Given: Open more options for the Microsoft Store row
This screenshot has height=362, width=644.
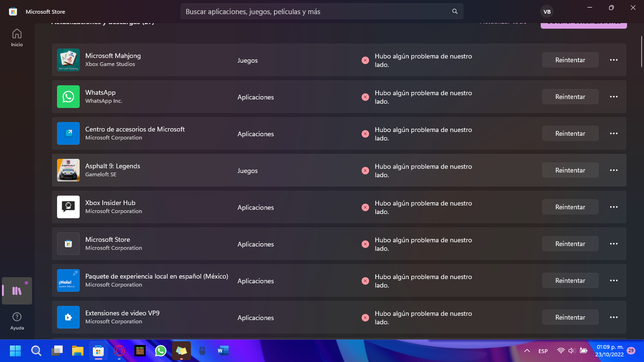Looking at the screenshot, I should (614, 244).
